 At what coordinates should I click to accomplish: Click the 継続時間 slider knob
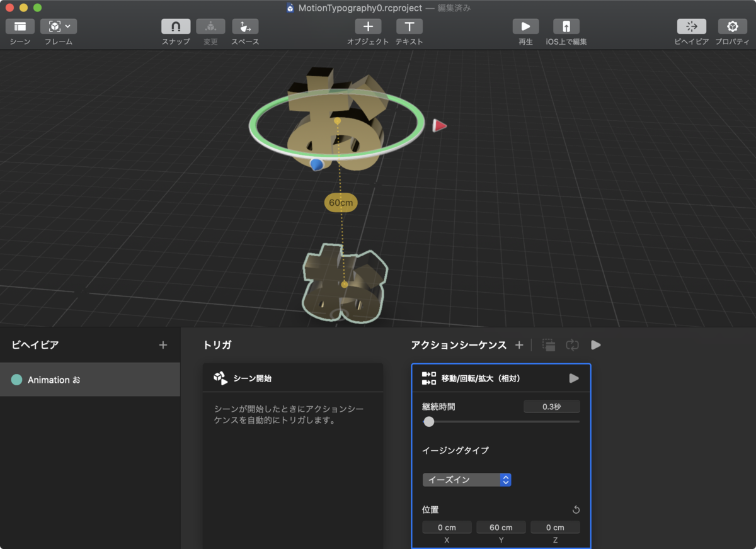click(429, 422)
